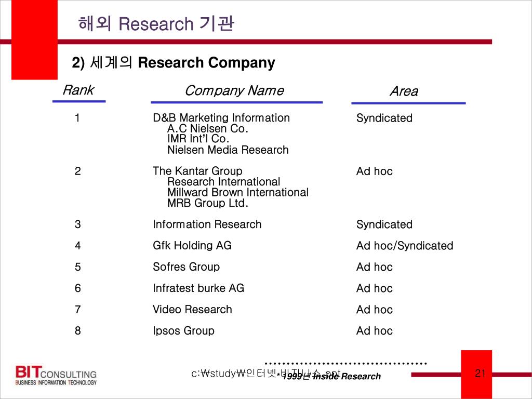532x399 pixels.
Task: Click the '1999년 Inside Research' source note
Action: 329,376
